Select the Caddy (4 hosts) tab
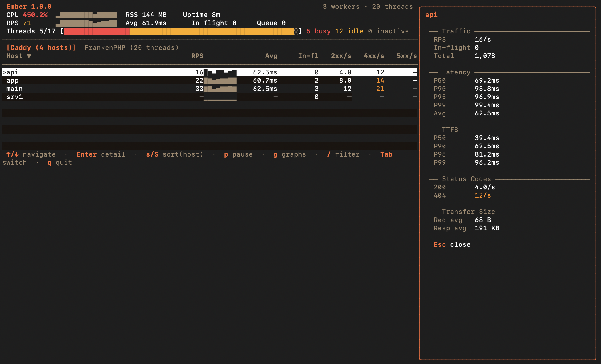Image resolution: width=601 pixels, height=364 pixels. 41,47
